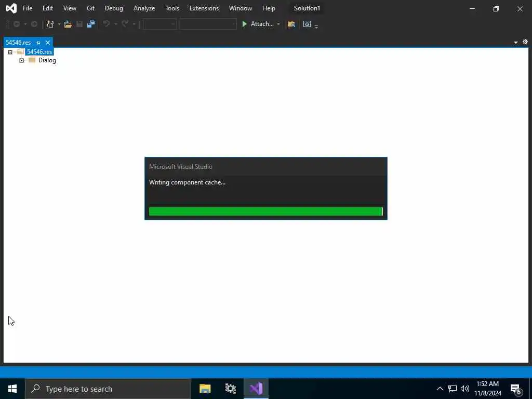This screenshot has width=532, height=399.
Task: Click the New Project toolbar icon
Action: click(50, 24)
